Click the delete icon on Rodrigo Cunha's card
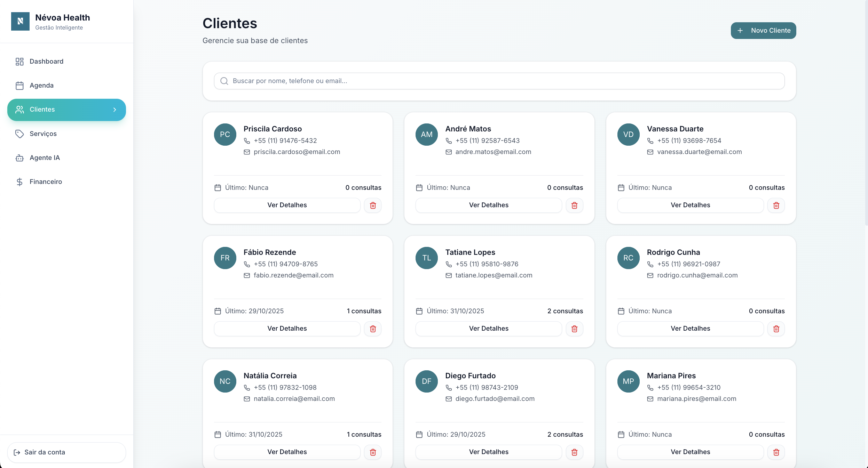 coord(775,329)
